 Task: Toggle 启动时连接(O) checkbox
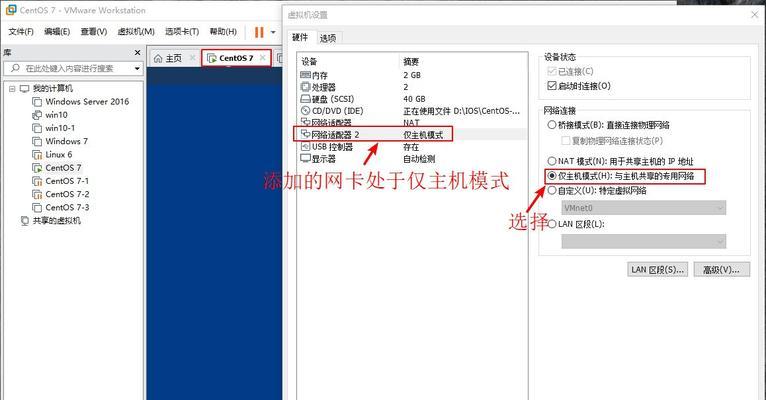click(552, 86)
